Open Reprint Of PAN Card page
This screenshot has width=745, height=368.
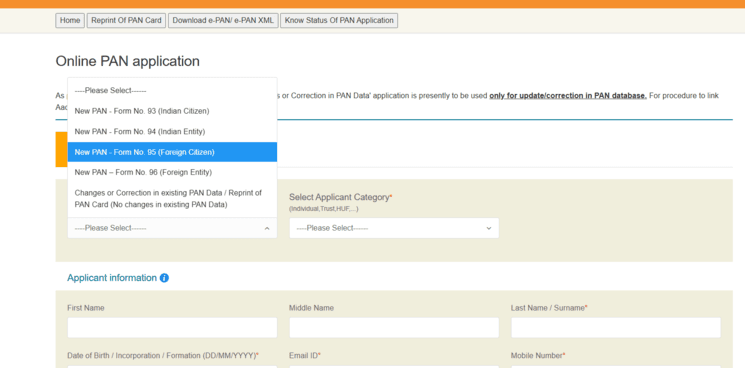126,21
